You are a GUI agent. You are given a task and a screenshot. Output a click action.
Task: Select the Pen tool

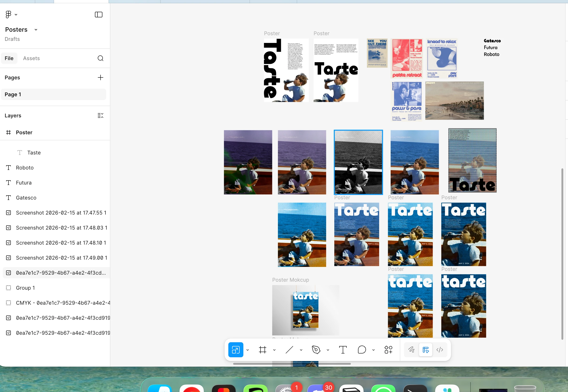click(x=316, y=350)
